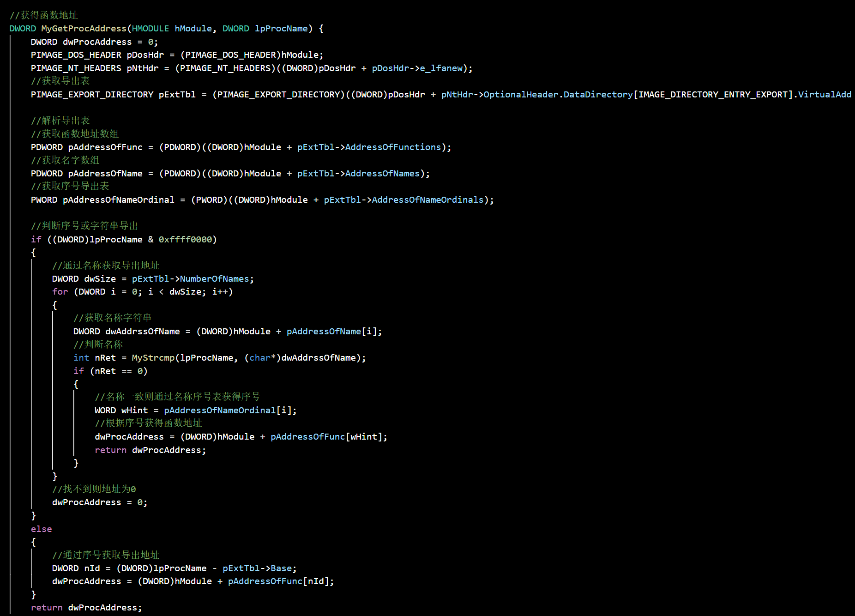Click AddressOfNames member text
Image resolution: width=855 pixels, height=616 pixels.
(x=383, y=174)
